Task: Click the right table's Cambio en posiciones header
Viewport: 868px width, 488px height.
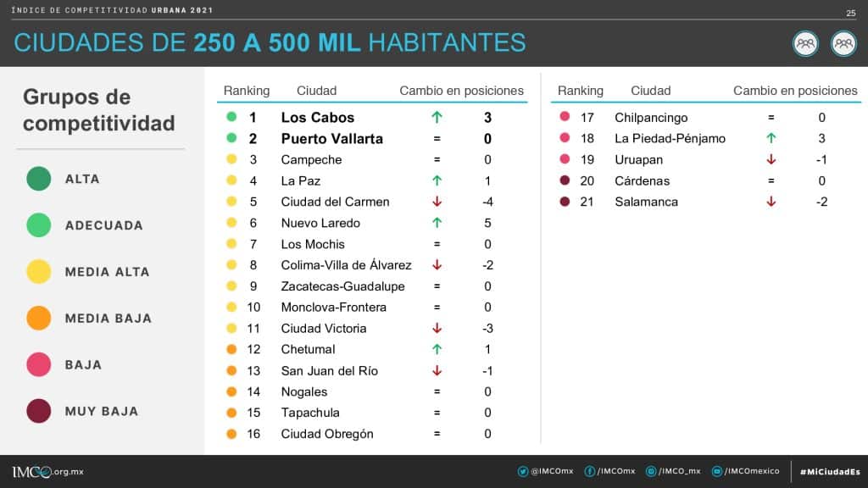Action: tap(795, 91)
